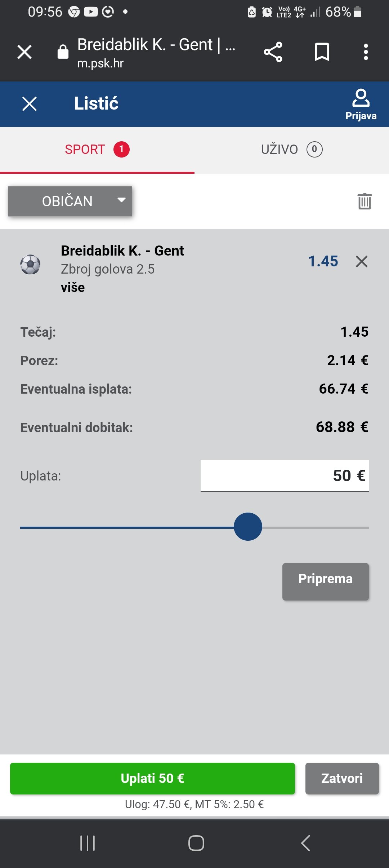Remove the Breidablik K. - Gent selection

point(362,261)
